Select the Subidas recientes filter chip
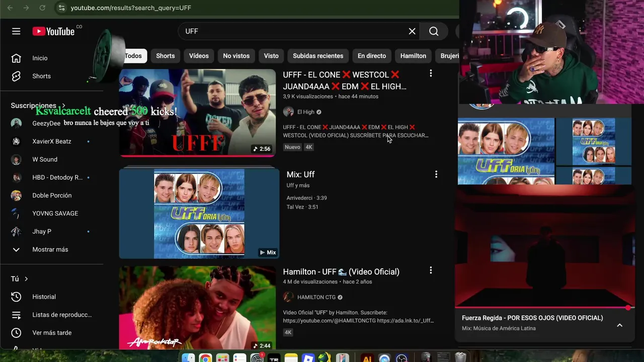The image size is (644, 362). pyautogui.click(x=318, y=56)
